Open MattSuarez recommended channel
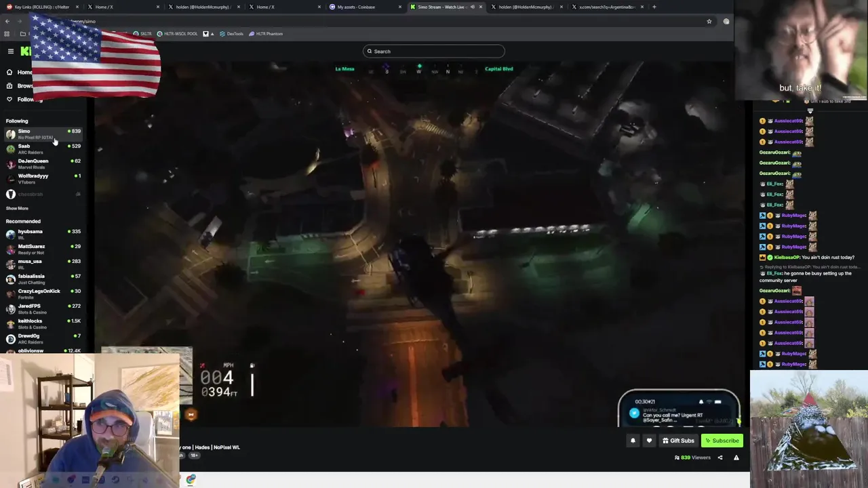 42,249
